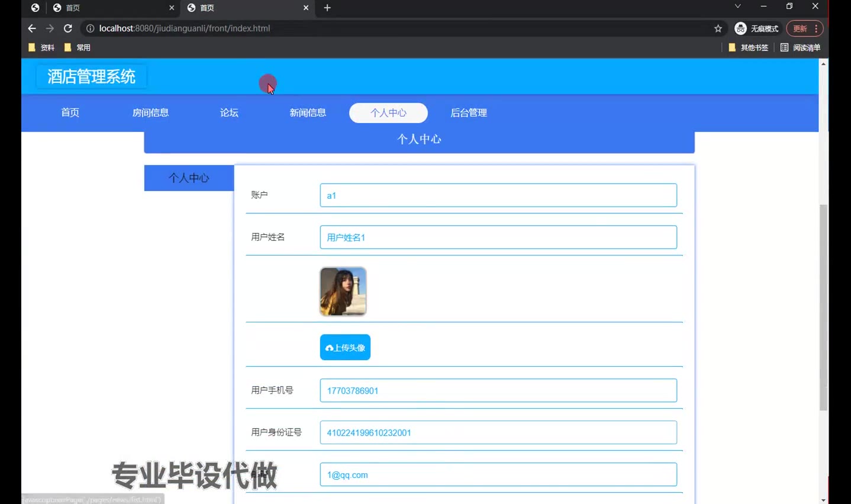Select the 个人中心 sidebar tab
Image resolution: width=851 pixels, height=504 pixels.
(x=189, y=178)
